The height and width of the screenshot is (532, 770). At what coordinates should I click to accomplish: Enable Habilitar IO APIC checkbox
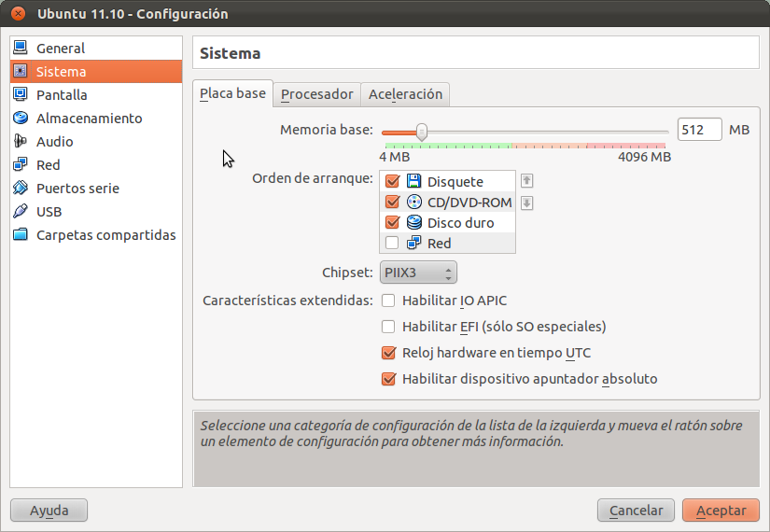pos(388,301)
